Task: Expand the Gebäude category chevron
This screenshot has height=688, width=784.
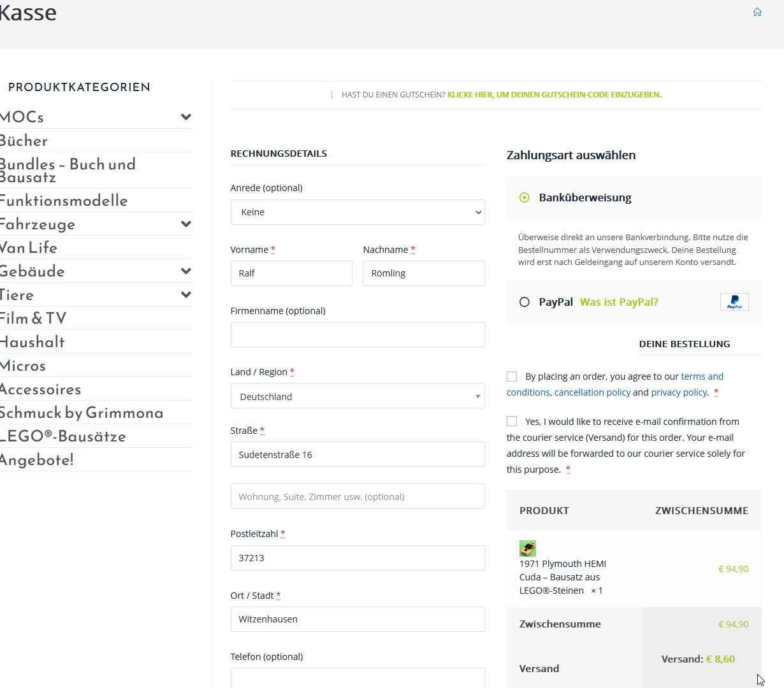Action: 186,271
